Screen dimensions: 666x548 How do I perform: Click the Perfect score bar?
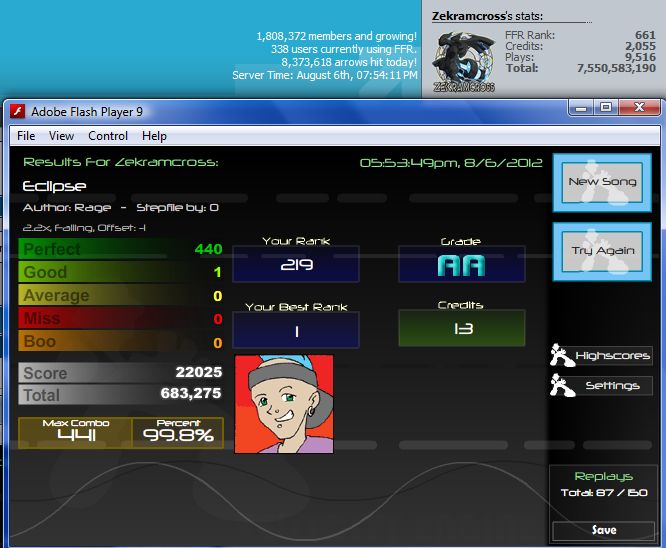pos(121,249)
